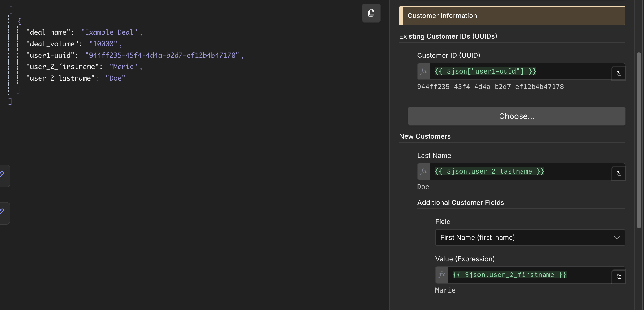Screen dimensions: 644x310
Task: Click the "Example Deal" value in JSON
Action: (109, 32)
